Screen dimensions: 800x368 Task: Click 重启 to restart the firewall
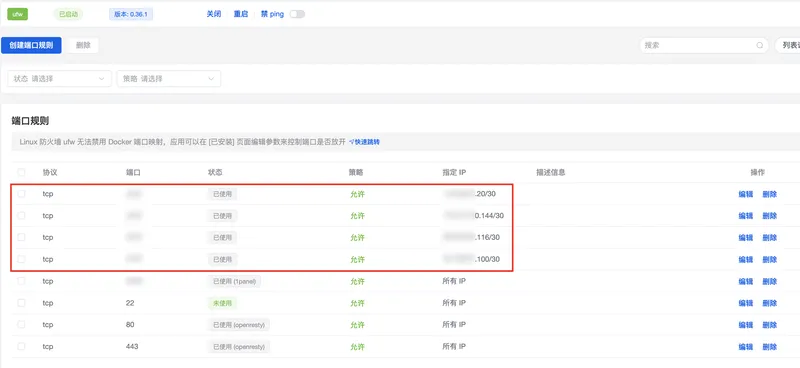[241, 14]
